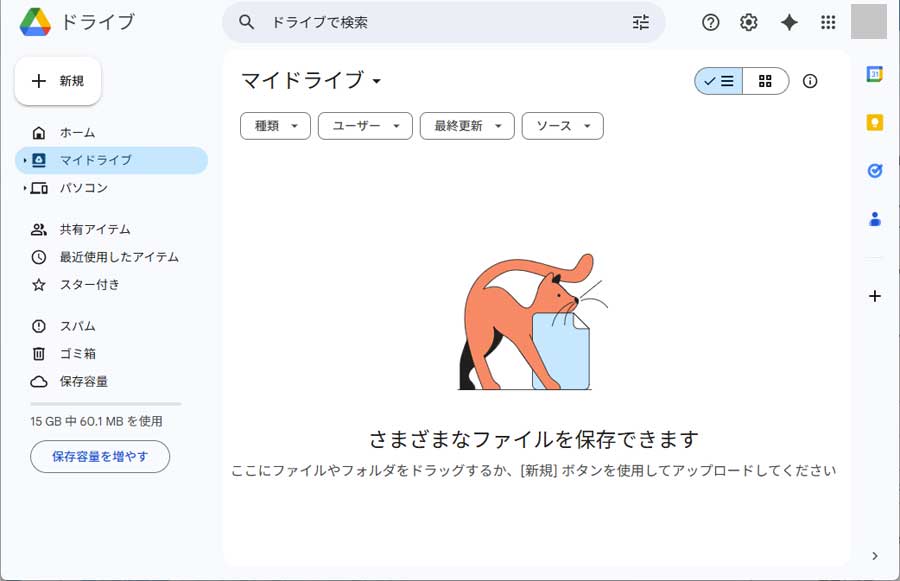
Task: Open Google Calendar in side panel
Action: click(874, 74)
